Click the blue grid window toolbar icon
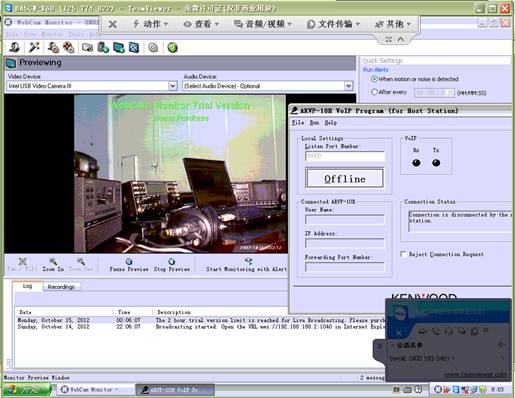The image size is (515, 398). (134, 48)
